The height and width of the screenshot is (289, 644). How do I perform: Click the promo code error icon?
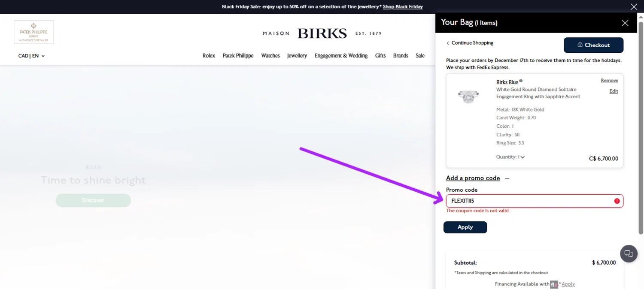pyautogui.click(x=617, y=201)
